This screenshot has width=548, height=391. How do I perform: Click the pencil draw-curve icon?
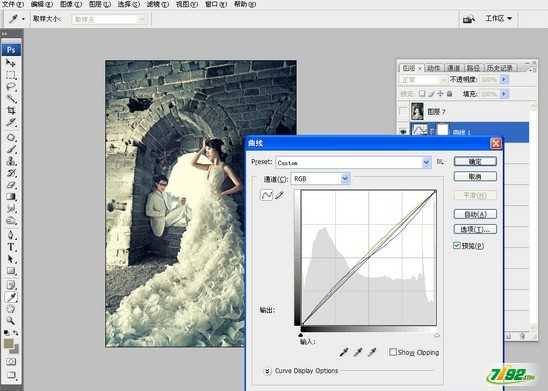[280, 195]
